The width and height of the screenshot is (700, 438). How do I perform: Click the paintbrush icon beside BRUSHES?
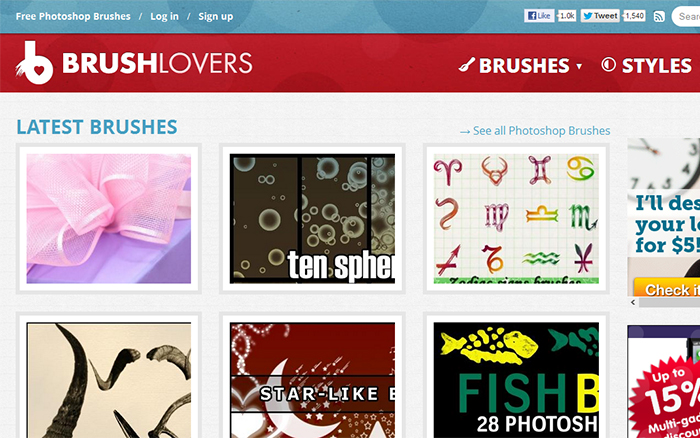click(x=467, y=65)
